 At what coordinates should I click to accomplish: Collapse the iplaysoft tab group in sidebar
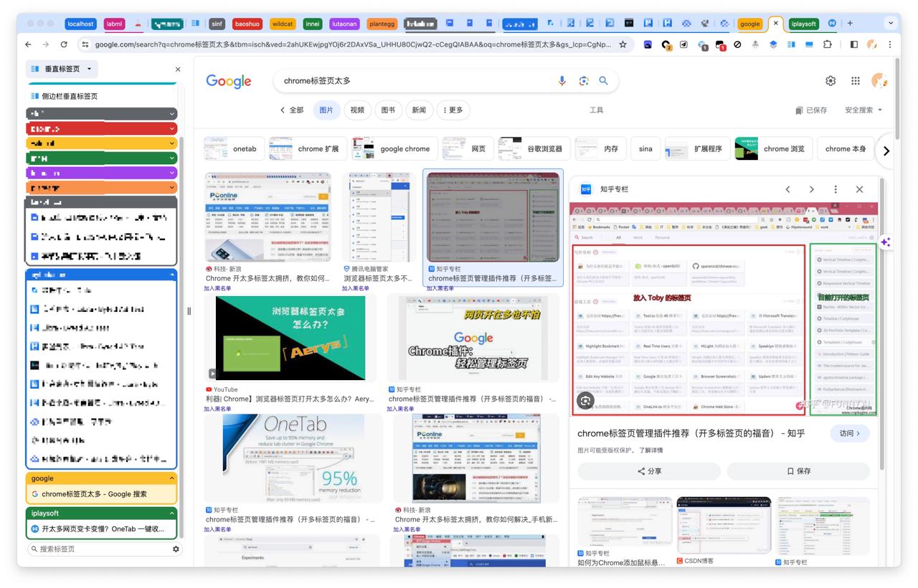(171, 513)
